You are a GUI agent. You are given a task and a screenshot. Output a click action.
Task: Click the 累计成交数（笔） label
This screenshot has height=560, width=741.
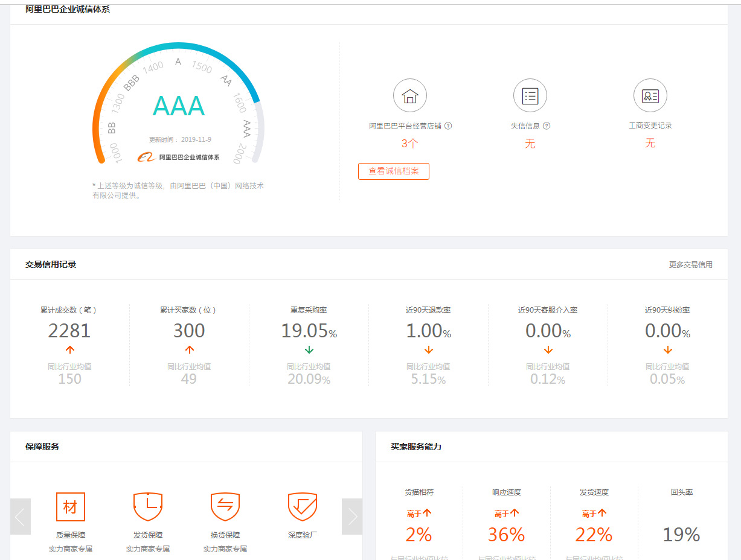click(69, 310)
